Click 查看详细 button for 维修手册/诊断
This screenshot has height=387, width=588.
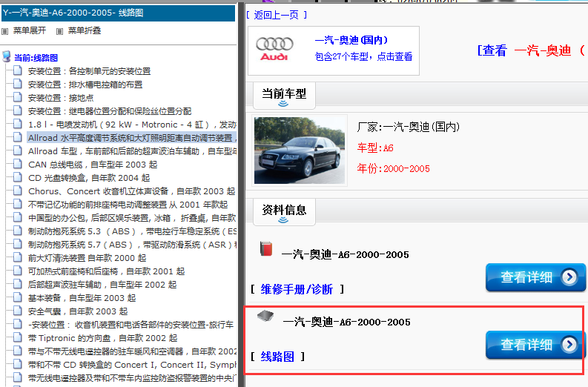click(x=535, y=277)
